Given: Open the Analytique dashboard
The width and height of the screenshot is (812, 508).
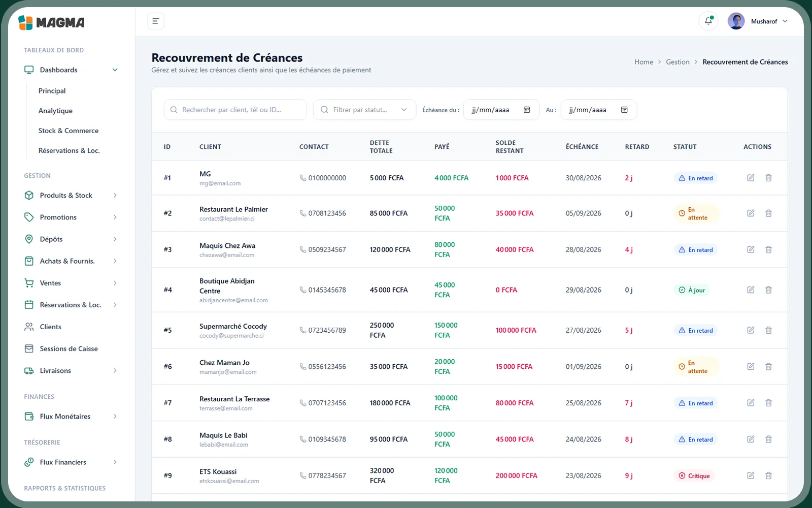Looking at the screenshot, I should tap(55, 111).
